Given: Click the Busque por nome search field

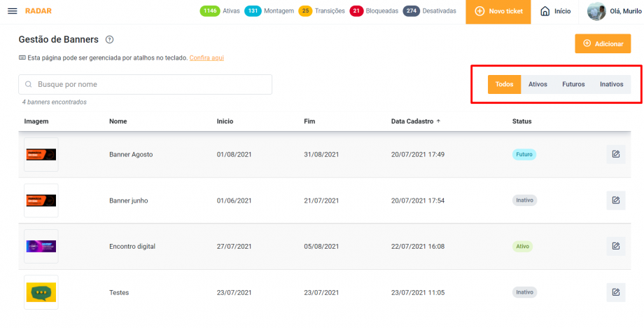Looking at the screenshot, I should coord(145,84).
